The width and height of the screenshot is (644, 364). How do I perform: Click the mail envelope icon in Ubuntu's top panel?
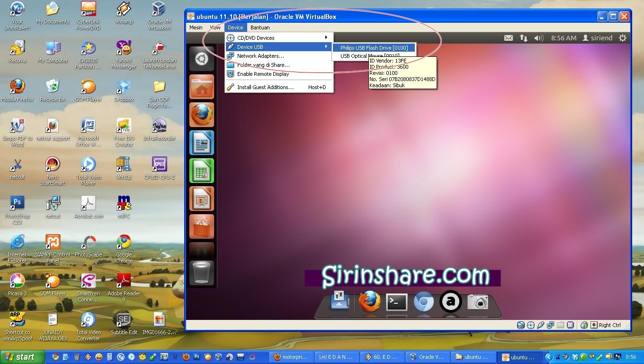click(x=509, y=37)
